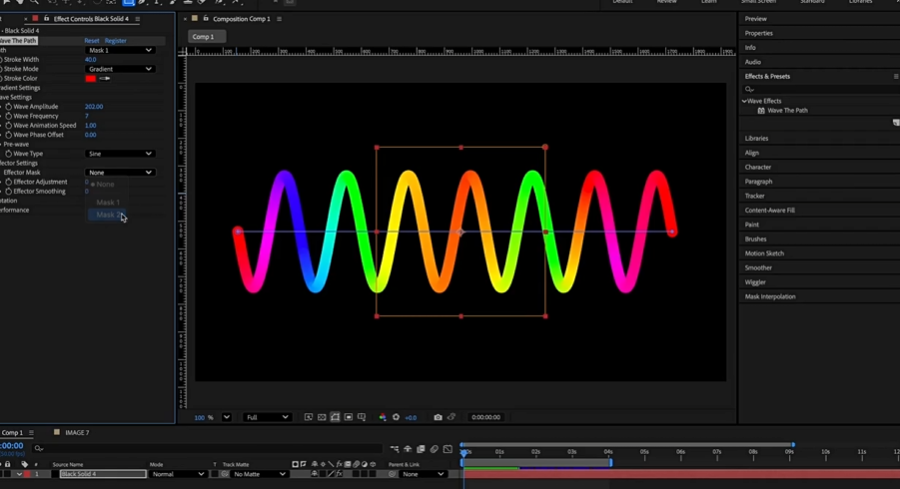Viewport: 900px width, 489px height.
Task: Click the Reset Exposure icon in viewer
Action: (x=396, y=417)
